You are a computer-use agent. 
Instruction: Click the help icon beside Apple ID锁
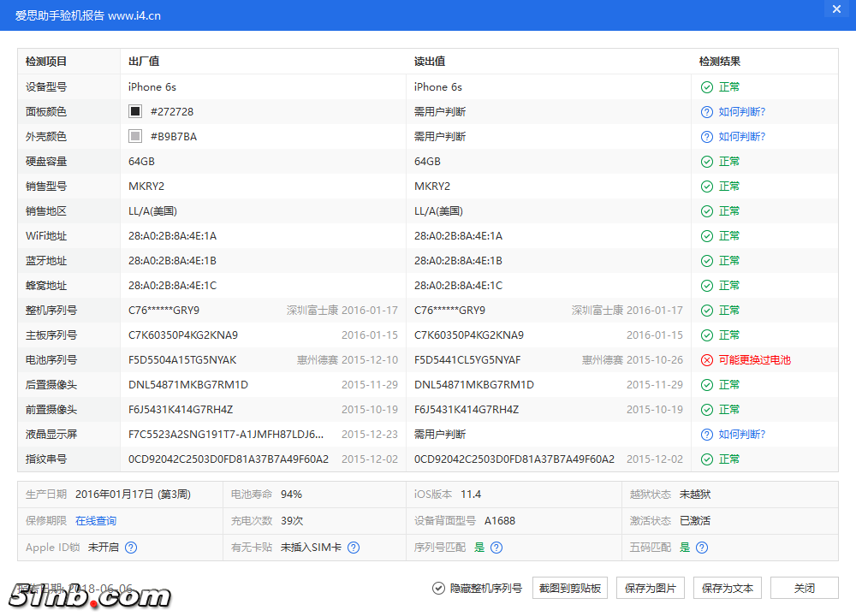click(131, 548)
